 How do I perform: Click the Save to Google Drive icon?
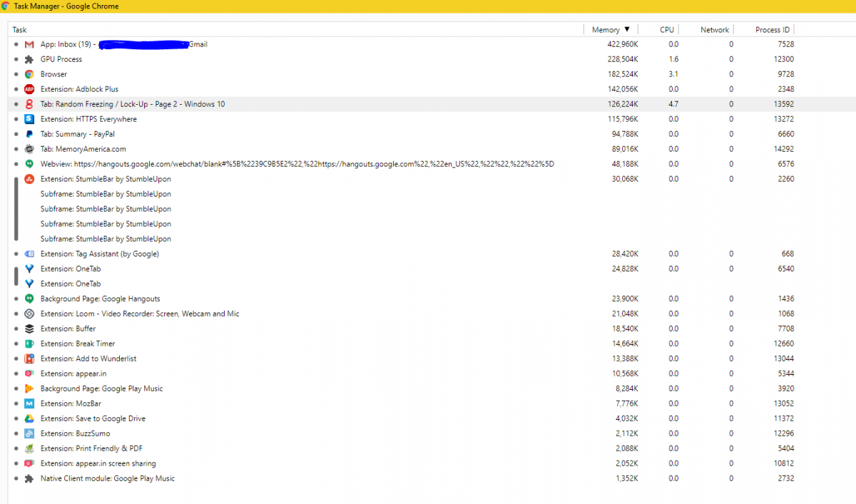29,418
